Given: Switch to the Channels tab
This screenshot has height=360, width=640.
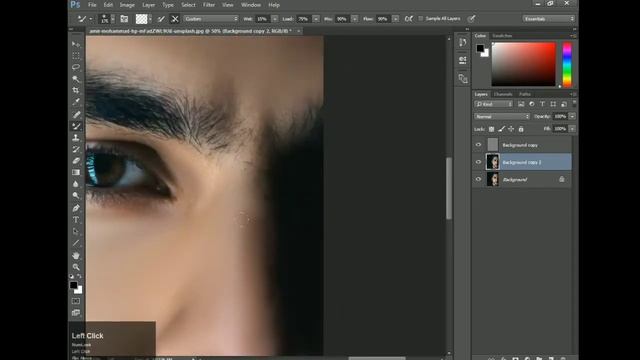Looking at the screenshot, I should 503,94.
